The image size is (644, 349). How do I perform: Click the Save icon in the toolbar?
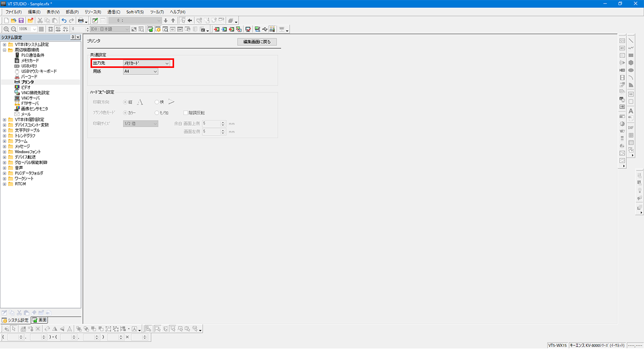(x=21, y=21)
